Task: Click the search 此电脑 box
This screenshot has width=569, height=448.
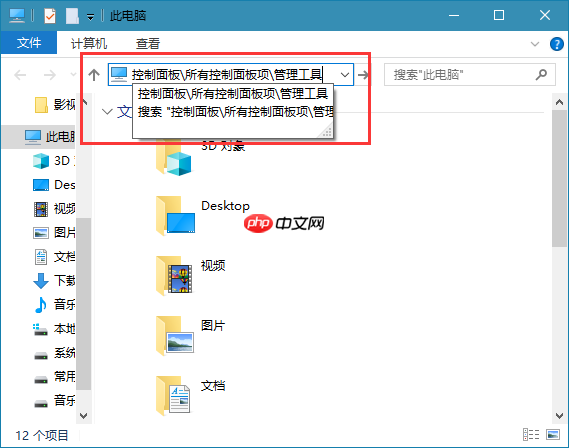Action: click(470, 75)
